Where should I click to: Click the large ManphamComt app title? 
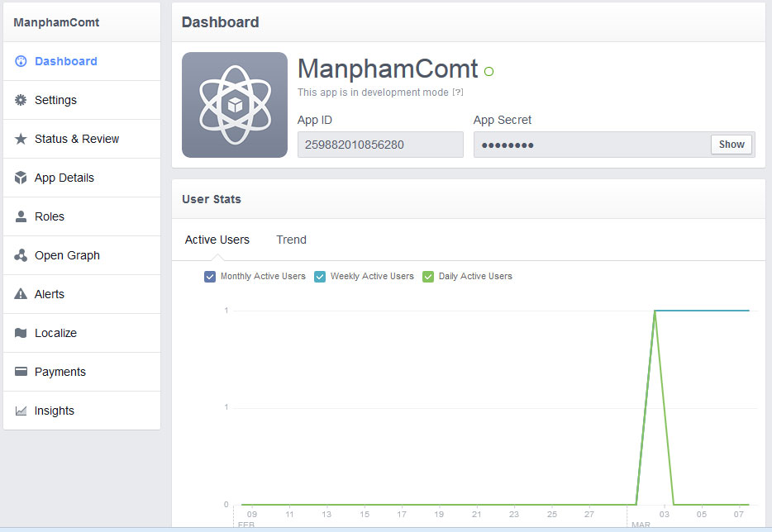pyautogui.click(x=388, y=69)
